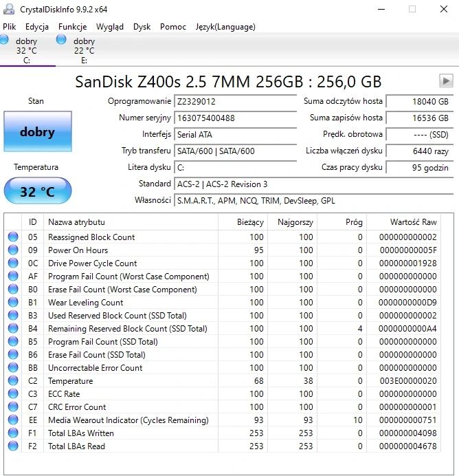Viewport: 459px width, 476px height.
Task: Close the CrystalDiskInfo window
Action: tap(444, 9)
